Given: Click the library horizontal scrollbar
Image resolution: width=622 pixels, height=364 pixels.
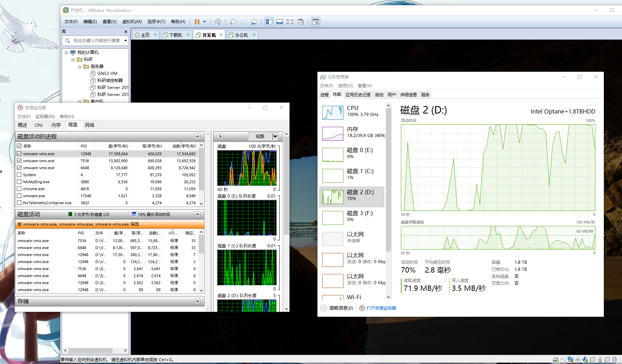Looking at the screenshot, I should click(90, 350).
